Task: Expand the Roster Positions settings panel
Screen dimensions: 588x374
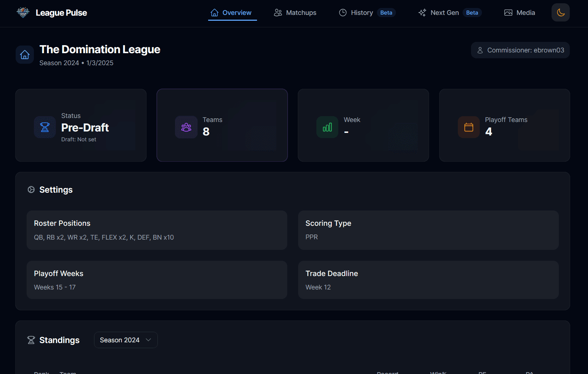Action: click(157, 230)
